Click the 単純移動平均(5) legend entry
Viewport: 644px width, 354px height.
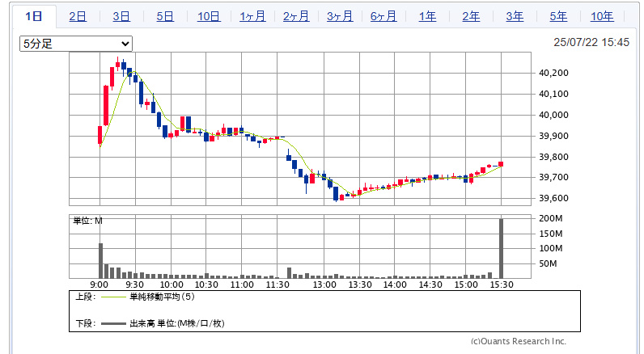(x=163, y=297)
